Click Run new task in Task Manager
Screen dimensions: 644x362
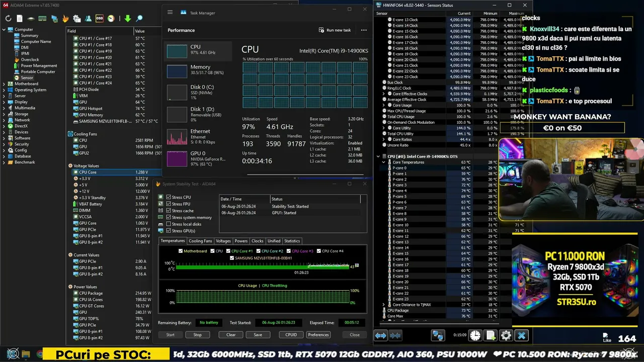tap(335, 30)
